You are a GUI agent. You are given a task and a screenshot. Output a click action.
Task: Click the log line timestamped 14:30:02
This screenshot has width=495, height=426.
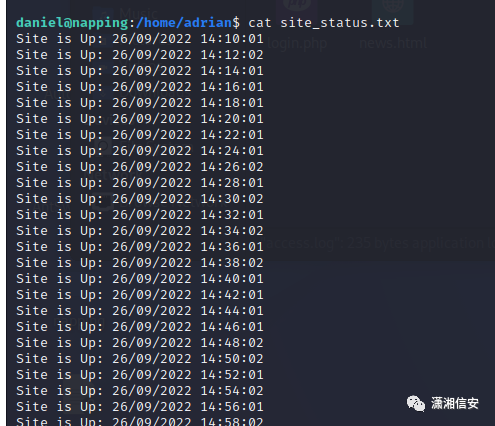(140, 199)
